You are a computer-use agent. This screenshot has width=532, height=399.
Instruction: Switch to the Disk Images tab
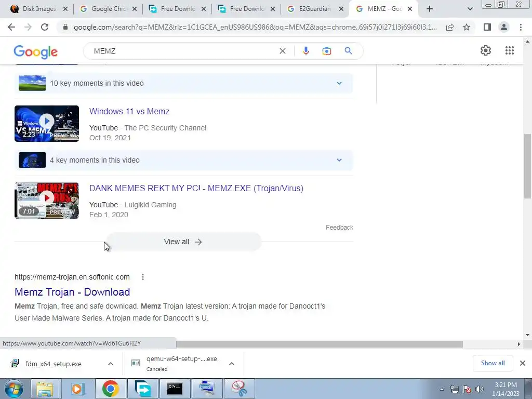38,9
